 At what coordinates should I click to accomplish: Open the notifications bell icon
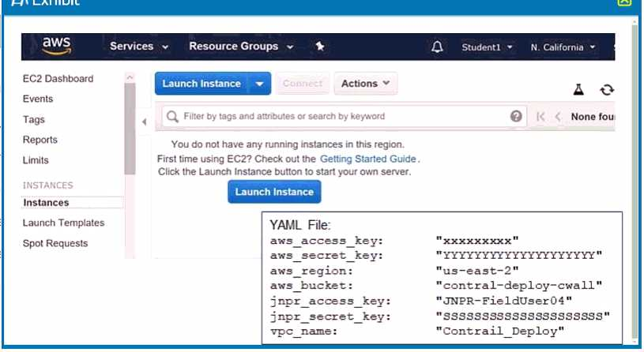tap(437, 47)
